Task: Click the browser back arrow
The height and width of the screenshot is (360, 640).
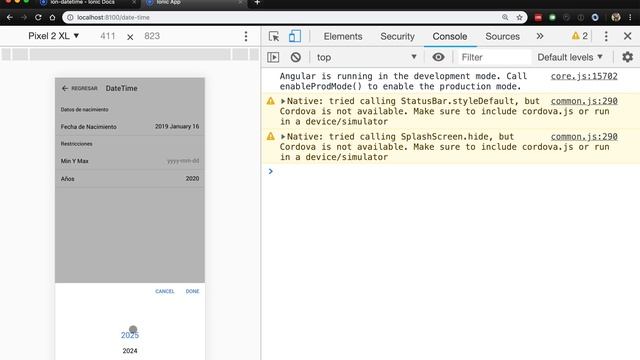Action: pyautogui.click(x=9, y=18)
